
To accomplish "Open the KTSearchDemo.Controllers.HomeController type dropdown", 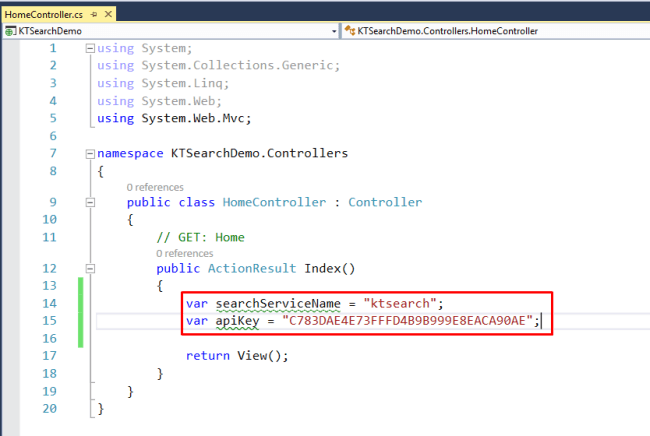I will 495,31.
